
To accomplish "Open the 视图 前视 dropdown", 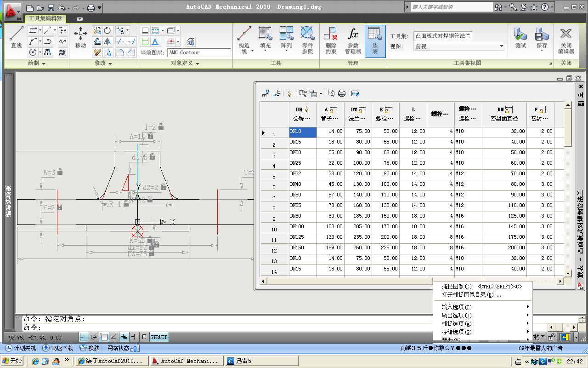I will coord(459,46).
